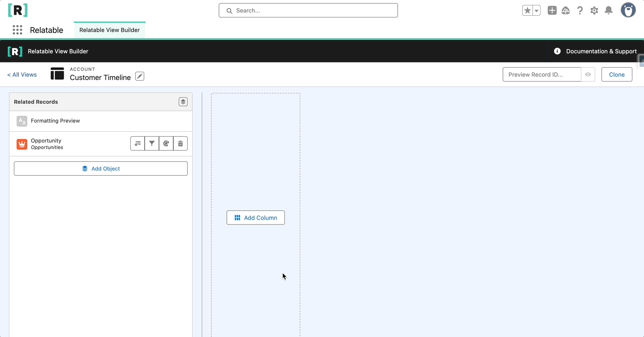This screenshot has width=644, height=337.
Task: Click the Opportunity object label
Action: (x=46, y=141)
